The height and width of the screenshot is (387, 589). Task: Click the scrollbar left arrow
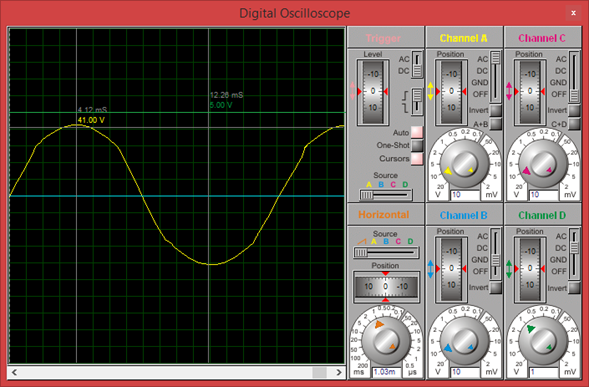(14, 372)
